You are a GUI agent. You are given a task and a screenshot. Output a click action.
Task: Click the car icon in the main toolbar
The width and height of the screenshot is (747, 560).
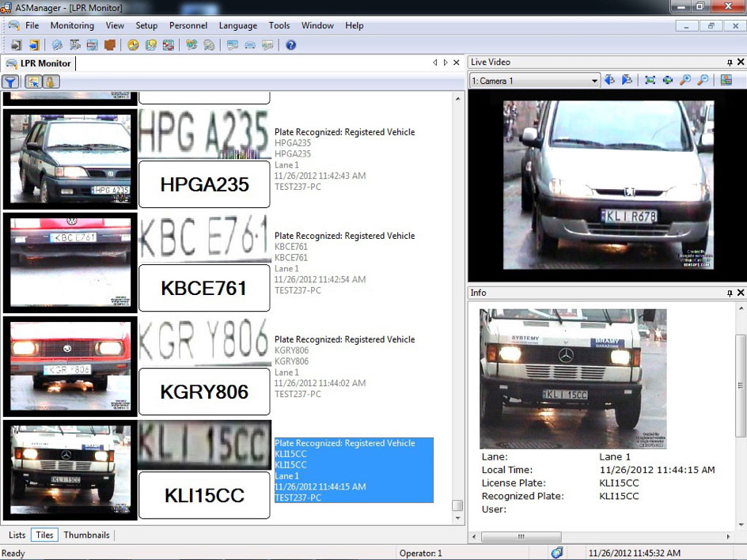click(250, 45)
